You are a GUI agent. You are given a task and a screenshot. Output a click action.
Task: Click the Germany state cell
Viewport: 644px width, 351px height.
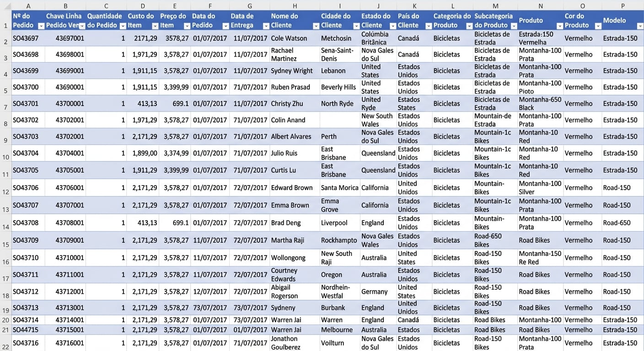coord(378,292)
